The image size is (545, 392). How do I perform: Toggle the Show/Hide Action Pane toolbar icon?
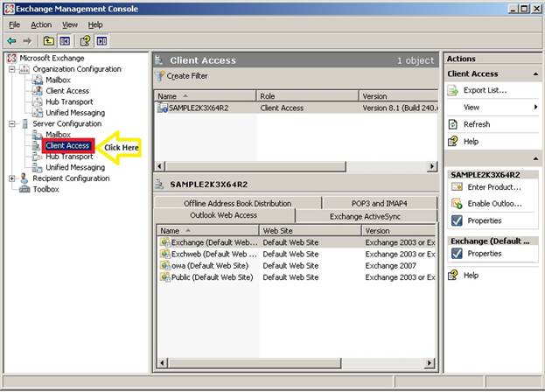pos(101,41)
